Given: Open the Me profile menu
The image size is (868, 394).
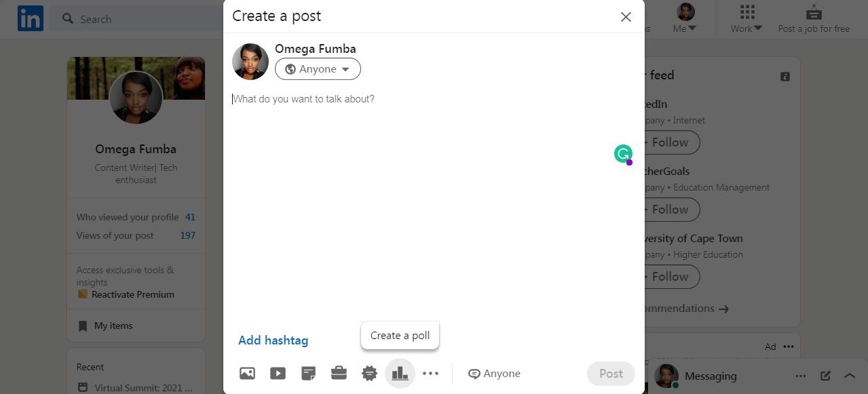Looking at the screenshot, I should click(x=685, y=18).
